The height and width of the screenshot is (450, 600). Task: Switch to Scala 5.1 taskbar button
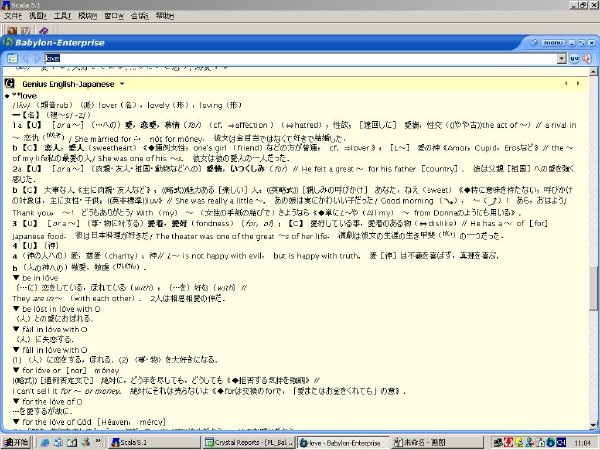154,442
